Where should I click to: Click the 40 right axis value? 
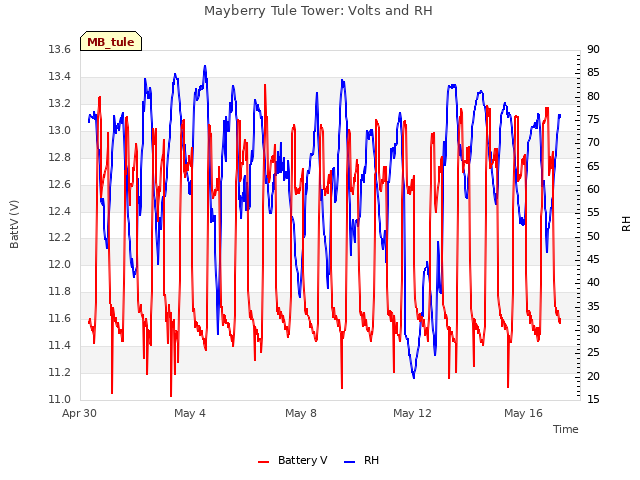click(593, 282)
